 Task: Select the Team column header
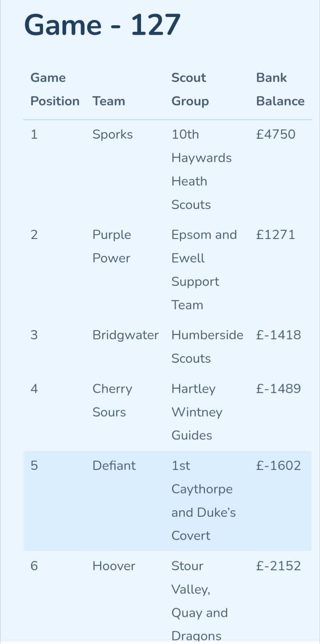coord(109,101)
